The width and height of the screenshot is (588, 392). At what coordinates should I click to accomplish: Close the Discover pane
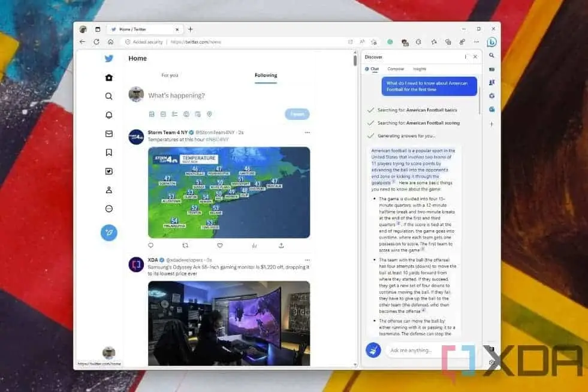(475, 57)
